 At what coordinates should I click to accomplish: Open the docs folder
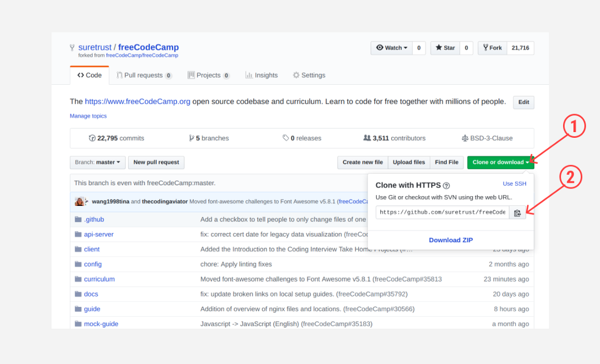click(x=91, y=294)
